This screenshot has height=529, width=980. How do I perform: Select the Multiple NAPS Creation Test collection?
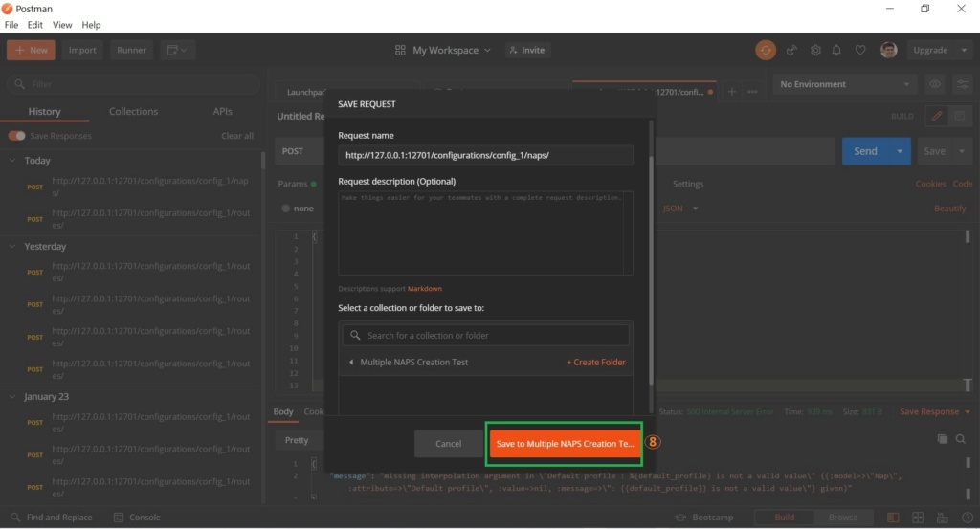click(413, 363)
